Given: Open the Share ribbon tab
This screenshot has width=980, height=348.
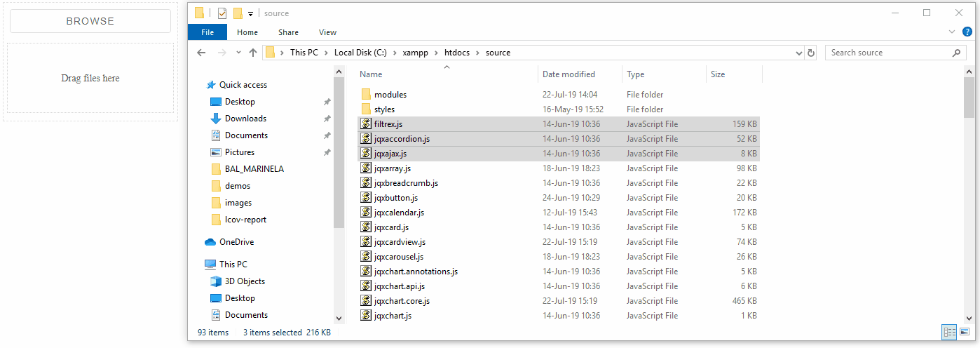Looking at the screenshot, I should (x=288, y=32).
